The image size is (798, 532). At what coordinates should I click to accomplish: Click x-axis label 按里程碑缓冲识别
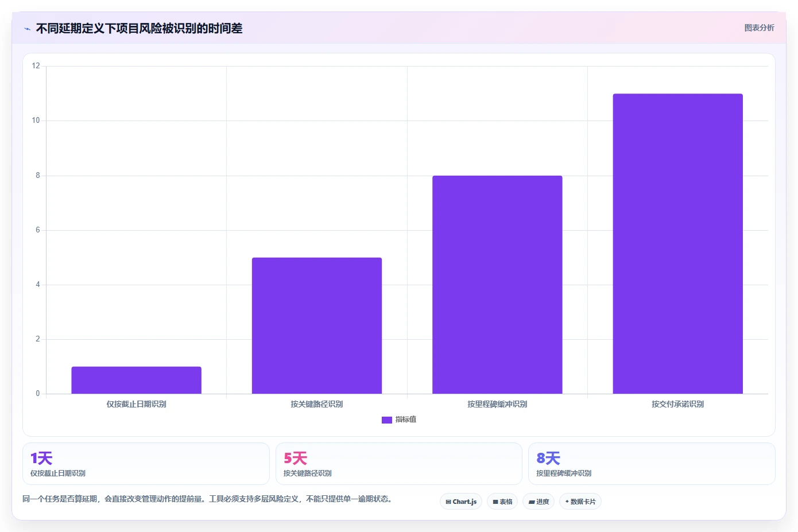click(497, 404)
